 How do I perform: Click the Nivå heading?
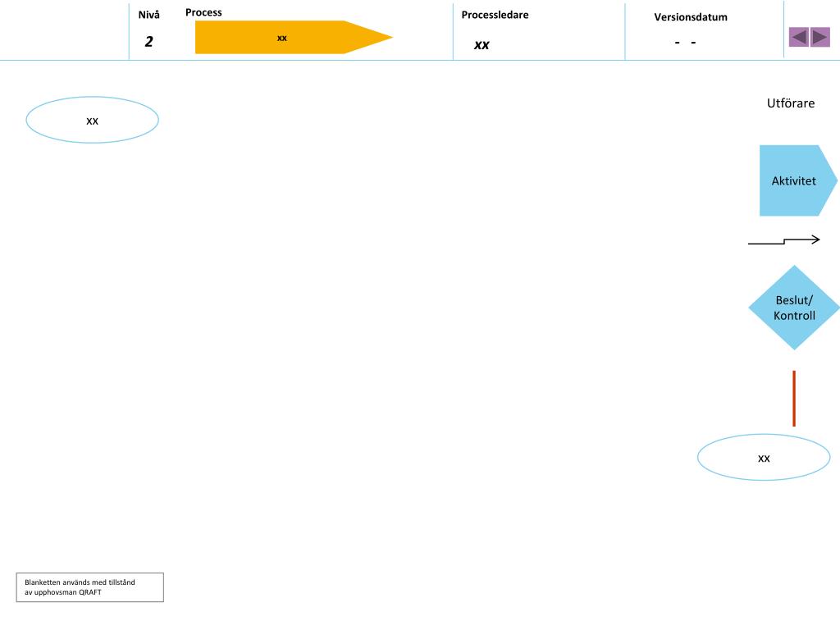tap(149, 15)
